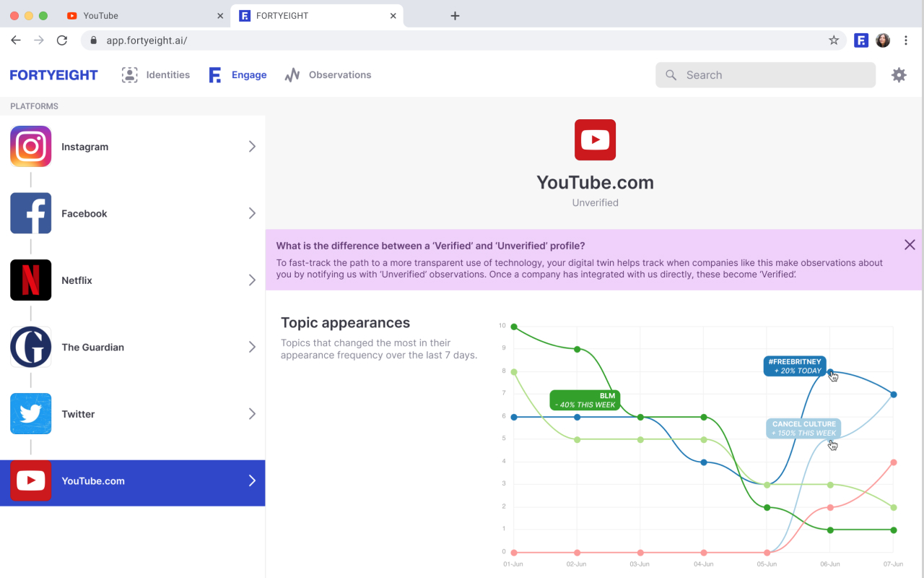The width and height of the screenshot is (924, 578).
Task: Select The Guardian platform label
Action: coord(93,347)
